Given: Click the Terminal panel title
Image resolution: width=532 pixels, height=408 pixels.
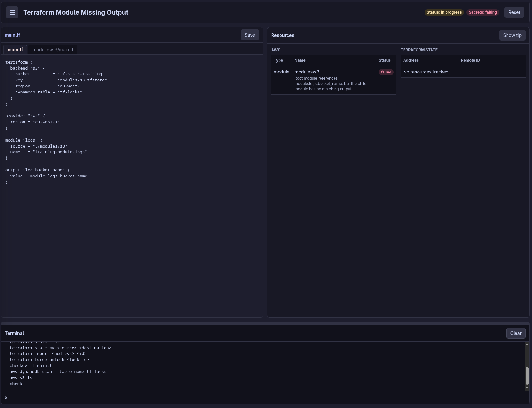Looking at the screenshot, I should tap(14, 333).
